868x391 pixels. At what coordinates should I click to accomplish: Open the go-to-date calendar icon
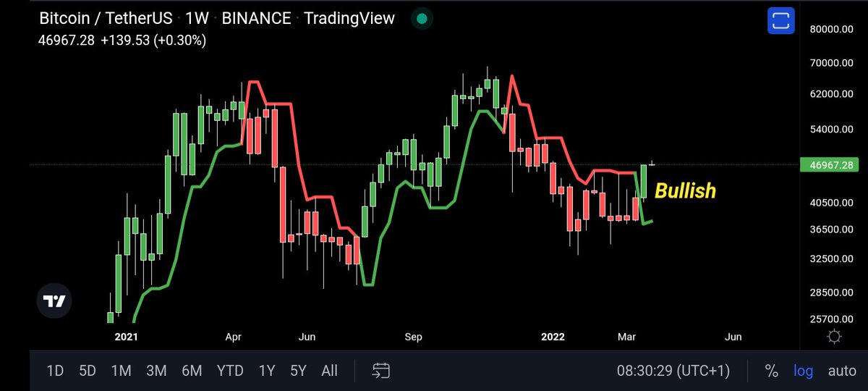[x=382, y=371]
